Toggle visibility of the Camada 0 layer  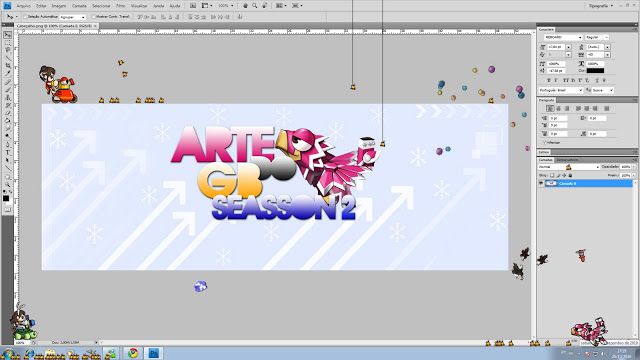tap(541, 184)
